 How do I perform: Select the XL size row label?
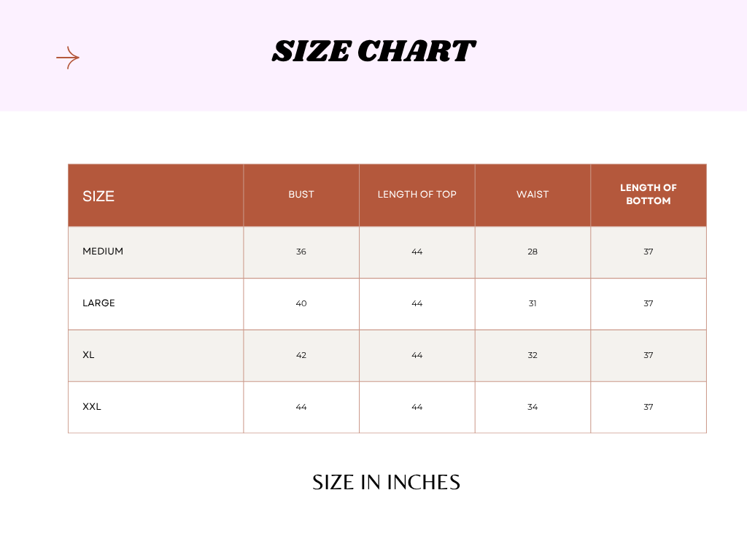pyautogui.click(x=88, y=355)
